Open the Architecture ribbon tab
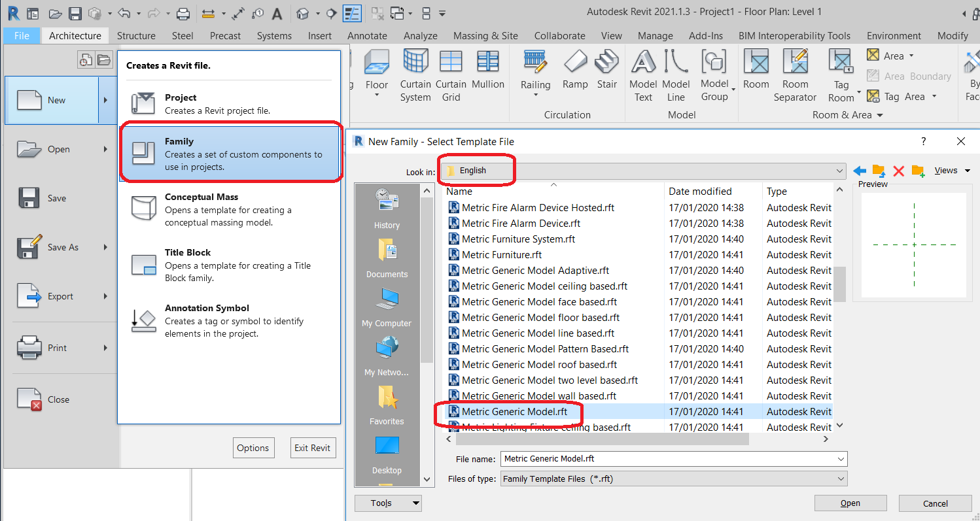The width and height of the screenshot is (980, 521). pos(75,36)
